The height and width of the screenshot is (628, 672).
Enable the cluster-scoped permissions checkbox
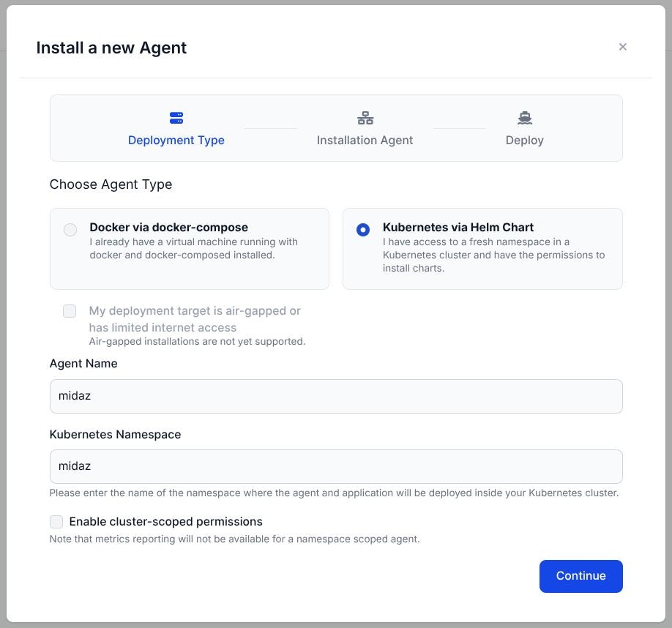pos(56,522)
